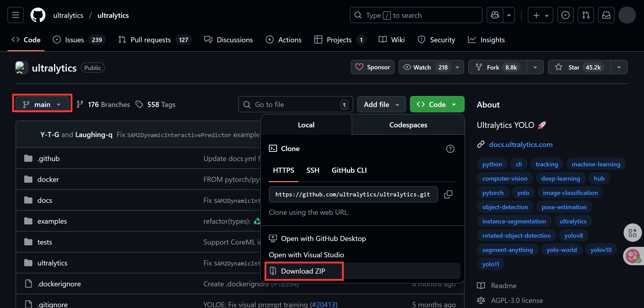The height and width of the screenshot is (308, 644).
Task: Open the Actions tab
Action: (x=284, y=40)
